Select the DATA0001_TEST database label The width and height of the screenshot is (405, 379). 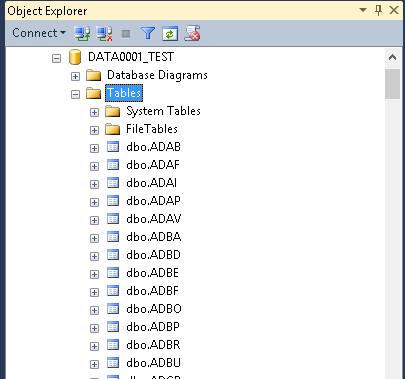pyautogui.click(x=131, y=57)
